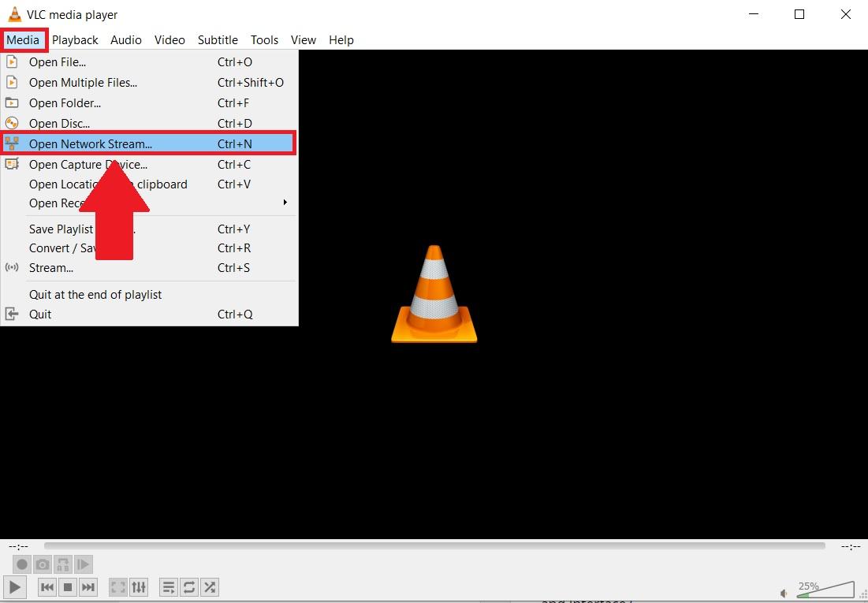Screen dimensions: 868x603
Task: Click the Ctrl+V clipboard location entry
Action: [149, 184]
